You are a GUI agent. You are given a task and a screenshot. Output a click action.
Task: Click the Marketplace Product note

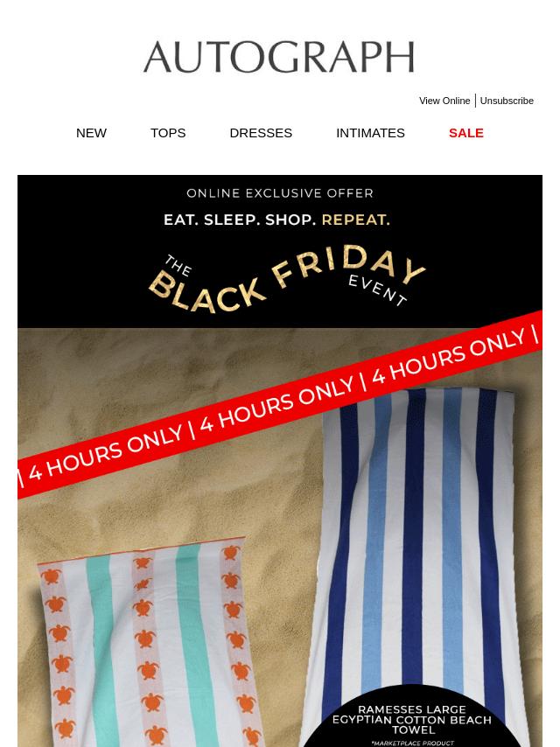(413, 743)
